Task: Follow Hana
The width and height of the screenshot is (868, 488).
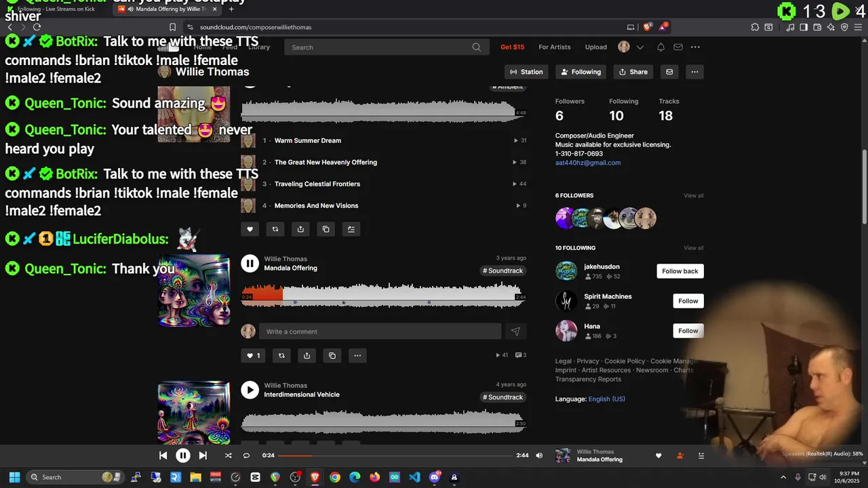Action: point(688,331)
